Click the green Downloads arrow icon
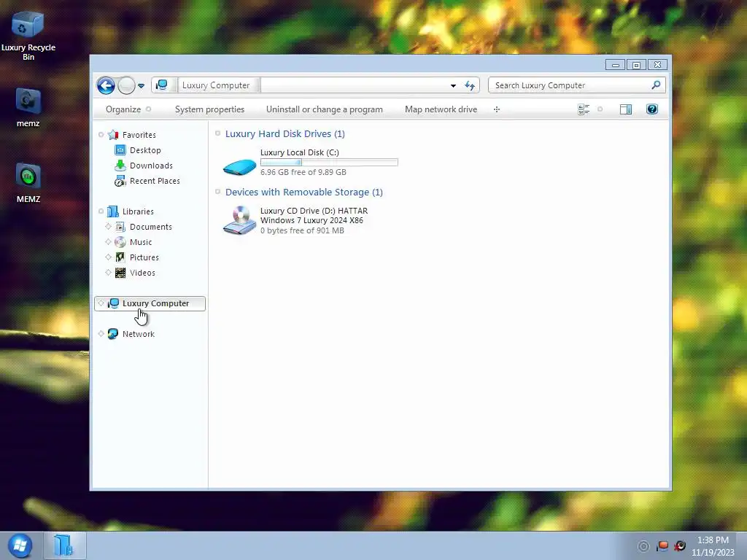747x560 pixels. click(120, 166)
